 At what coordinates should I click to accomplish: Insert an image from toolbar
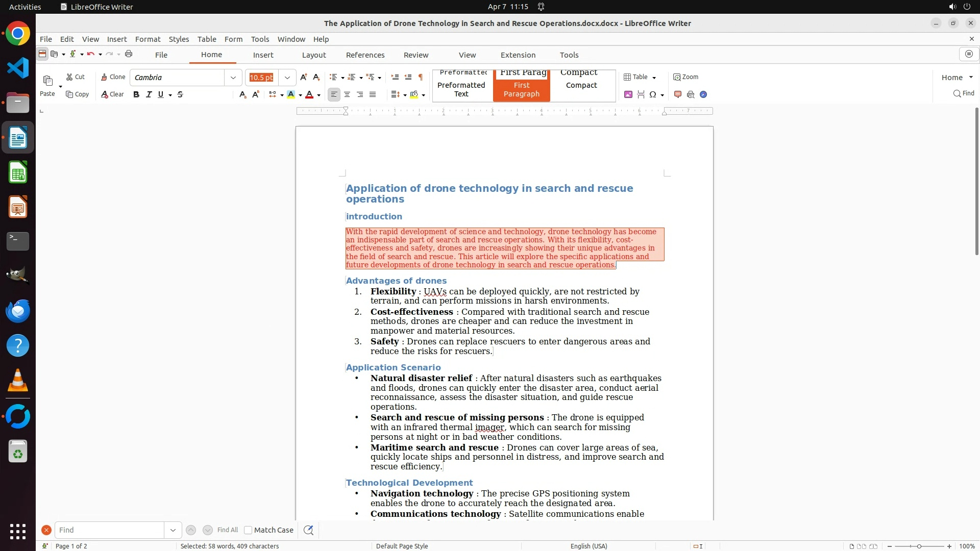coord(628,94)
